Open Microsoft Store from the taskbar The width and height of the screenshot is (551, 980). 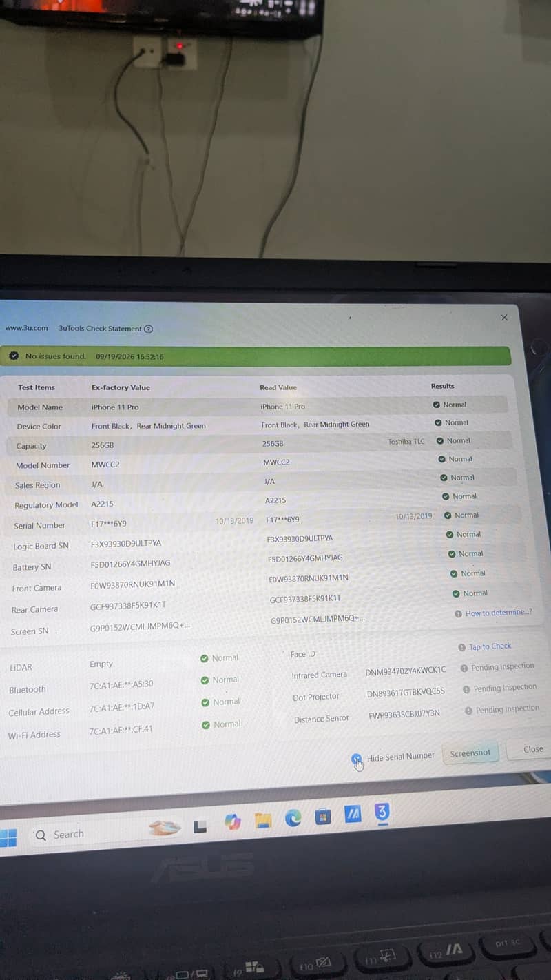[323, 817]
